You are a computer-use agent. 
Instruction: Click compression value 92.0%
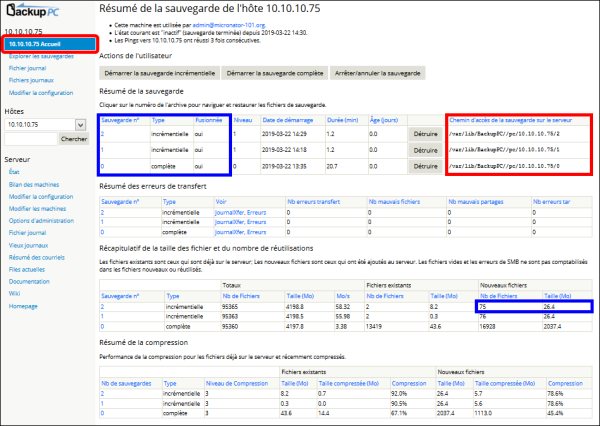399,393
